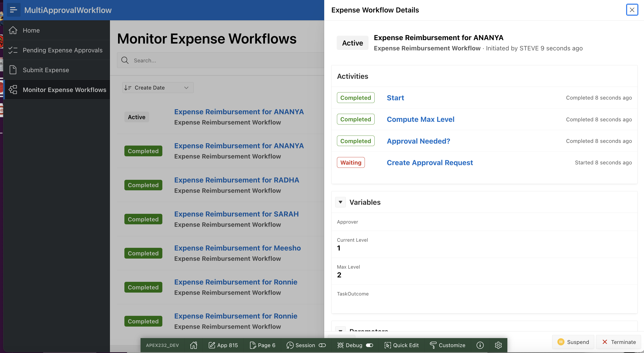Viewport: 644px width, 353px height.
Task: Terminate the workflow
Action: tap(619, 342)
